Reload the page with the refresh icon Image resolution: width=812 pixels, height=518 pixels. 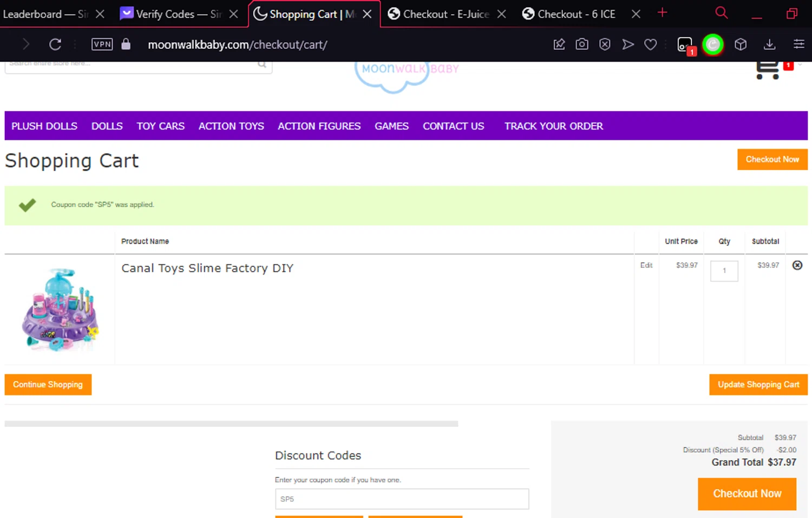55,44
